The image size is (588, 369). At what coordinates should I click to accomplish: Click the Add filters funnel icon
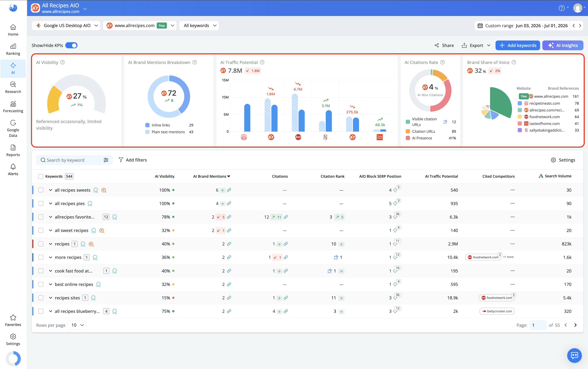pos(121,160)
